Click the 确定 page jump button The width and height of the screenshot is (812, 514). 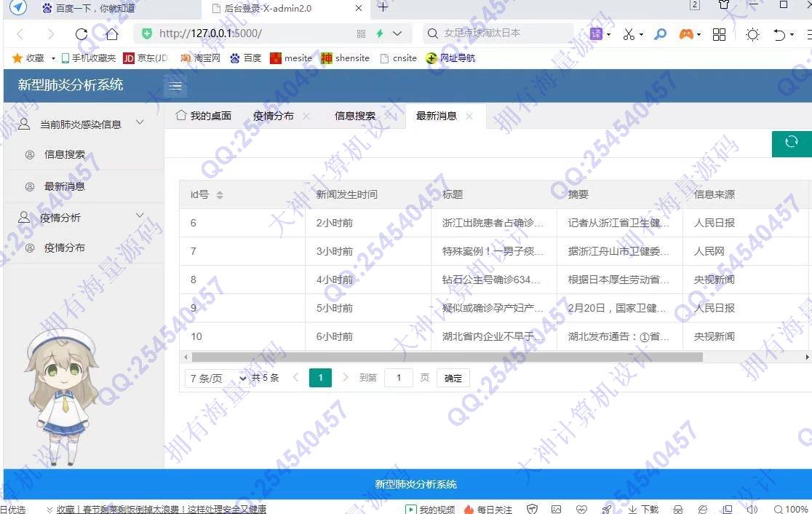[x=453, y=379]
